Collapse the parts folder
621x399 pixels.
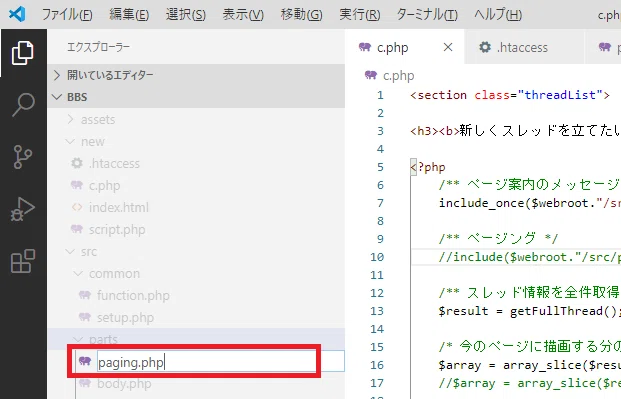[x=78, y=339]
